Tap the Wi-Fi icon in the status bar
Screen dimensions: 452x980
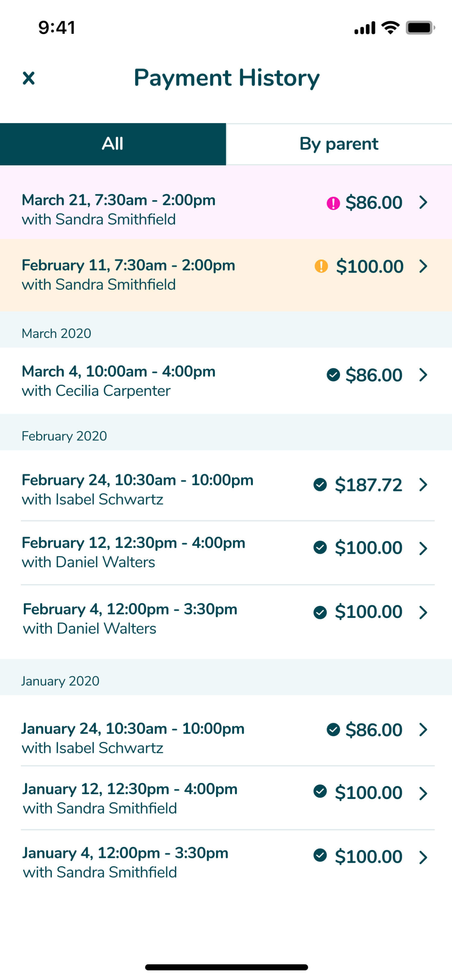point(390,28)
